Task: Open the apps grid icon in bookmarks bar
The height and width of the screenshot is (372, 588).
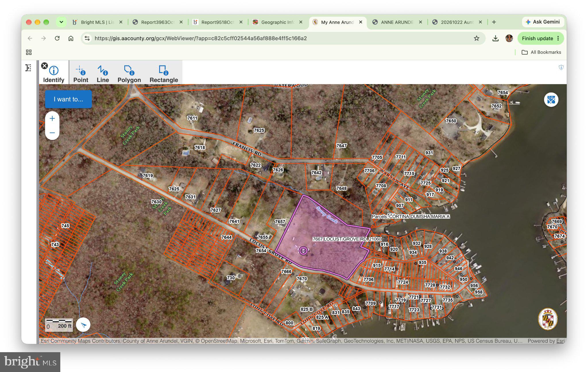Action: [x=29, y=52]
